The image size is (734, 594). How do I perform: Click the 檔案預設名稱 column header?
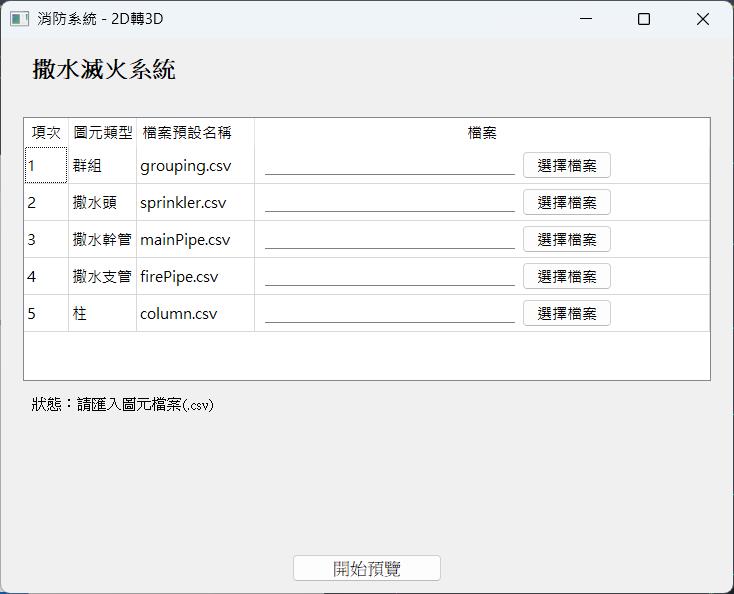[x=195, y=133]
